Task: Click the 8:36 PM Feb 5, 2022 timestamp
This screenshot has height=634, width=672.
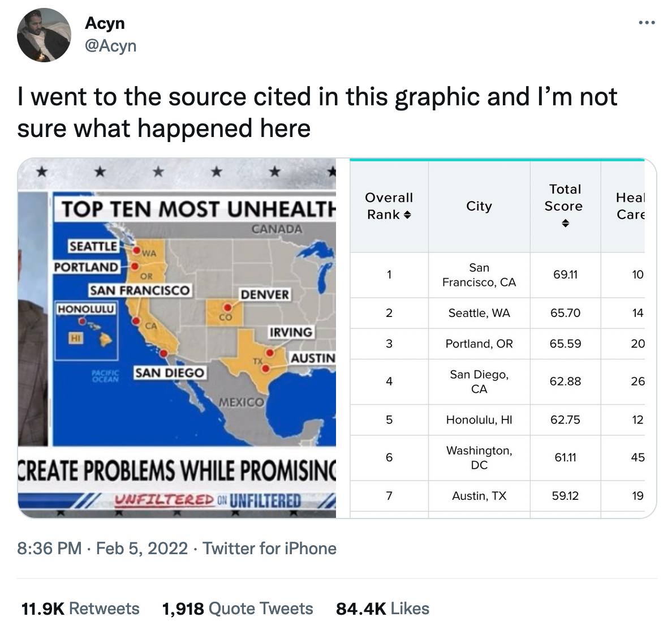Action: tap(102, 549)
